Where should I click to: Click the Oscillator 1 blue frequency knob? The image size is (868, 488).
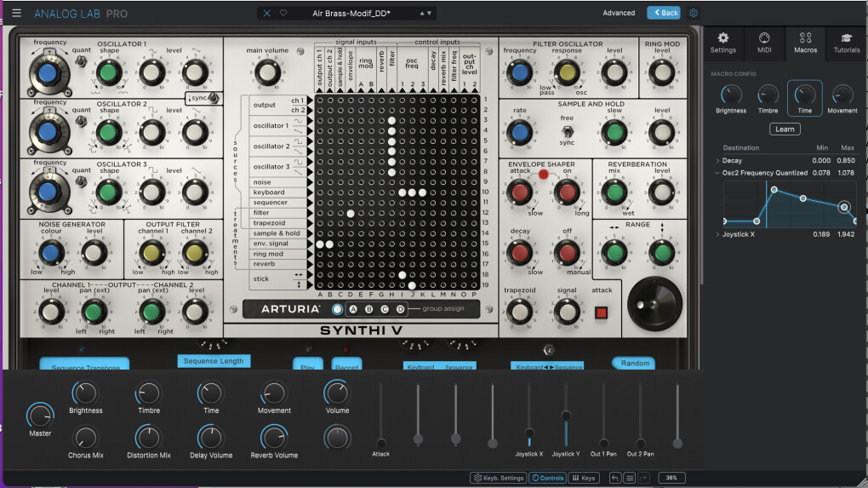[x=49, y=73]
